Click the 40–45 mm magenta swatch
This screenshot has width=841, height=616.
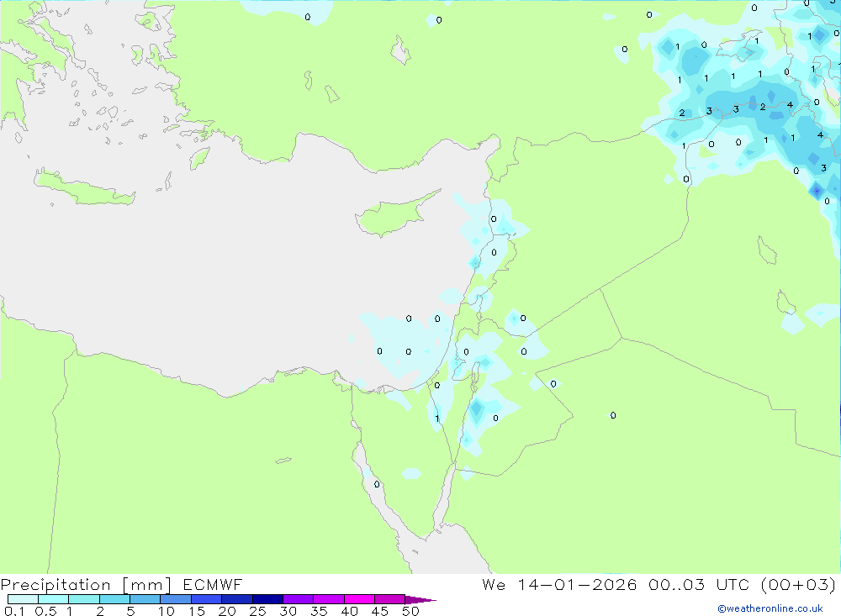[x=359, y=599]
